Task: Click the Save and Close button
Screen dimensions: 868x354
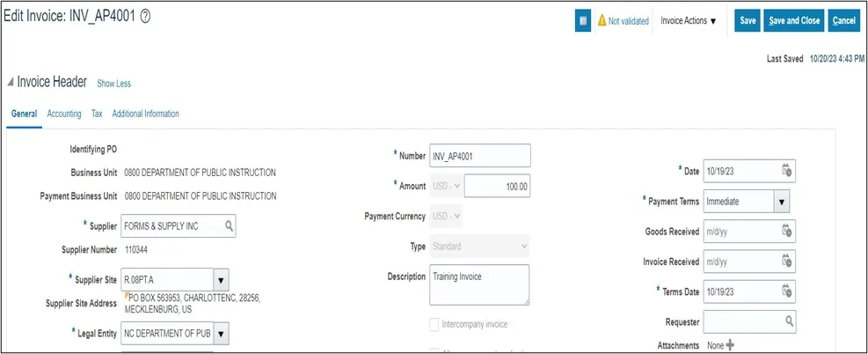Action: 793,20
